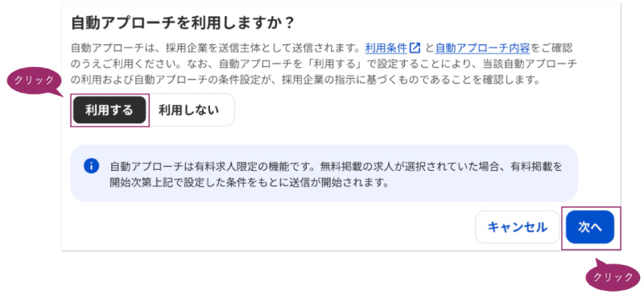
Task: Click the lower-right クリック callout bubble
Action: pos(613,276)
